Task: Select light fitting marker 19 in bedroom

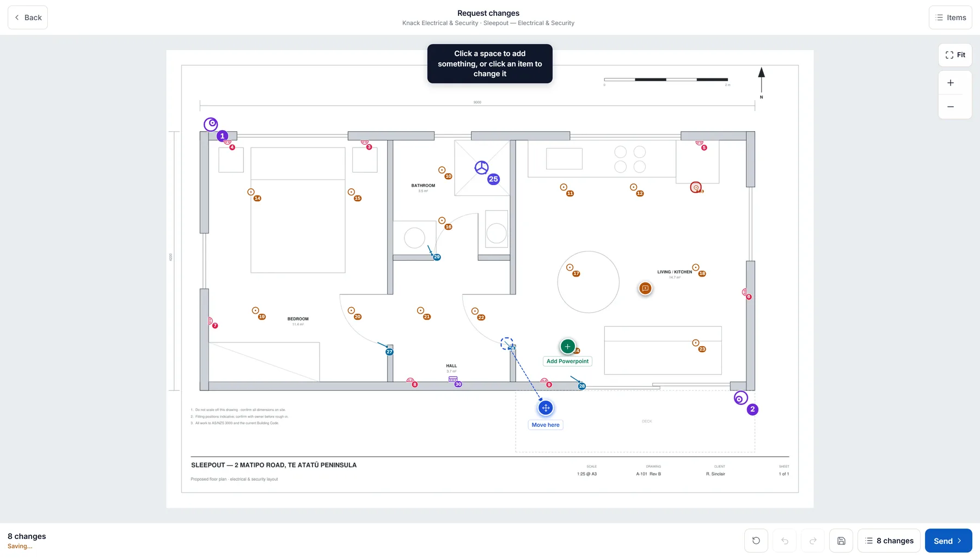Action: point(255,310)
